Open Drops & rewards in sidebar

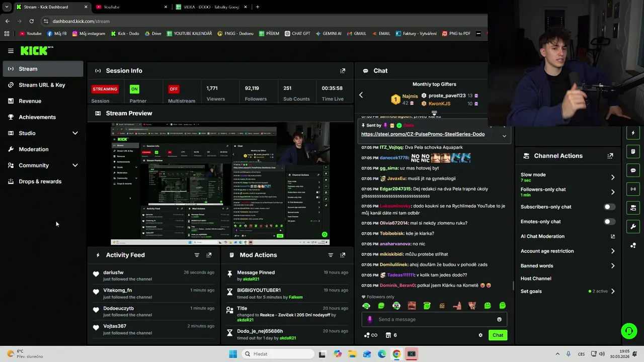tap(43, 182)
